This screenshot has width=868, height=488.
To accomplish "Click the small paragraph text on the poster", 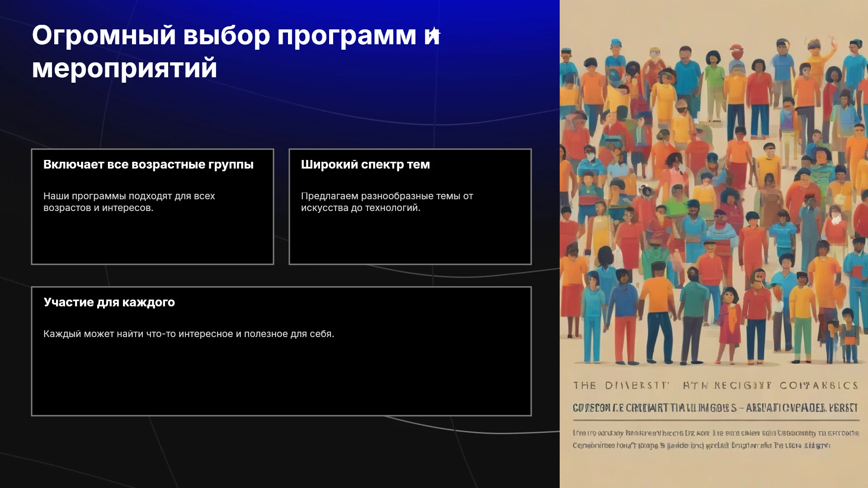I will (x=716, y=439).
